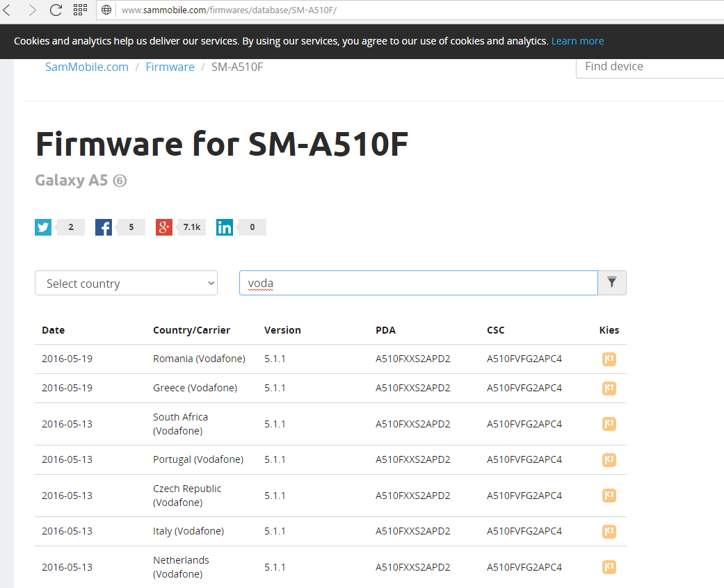Screen dimensions: 724x588
Task: Share on Twitter icon
Action: coord(43,227)
